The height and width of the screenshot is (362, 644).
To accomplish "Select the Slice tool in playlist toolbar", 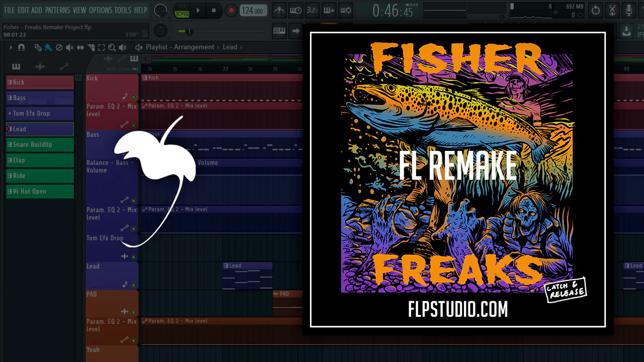I will 91,47.
